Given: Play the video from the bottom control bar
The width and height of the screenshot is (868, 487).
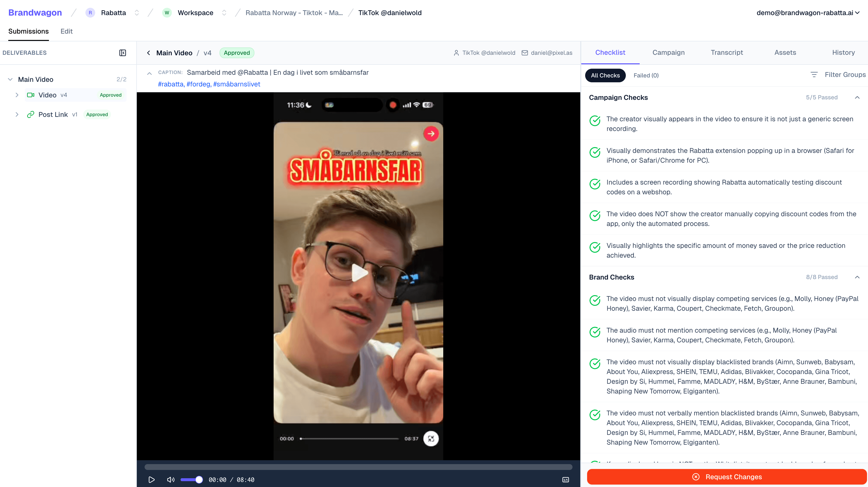Looking at the screenshot, I should pos(152,480).
